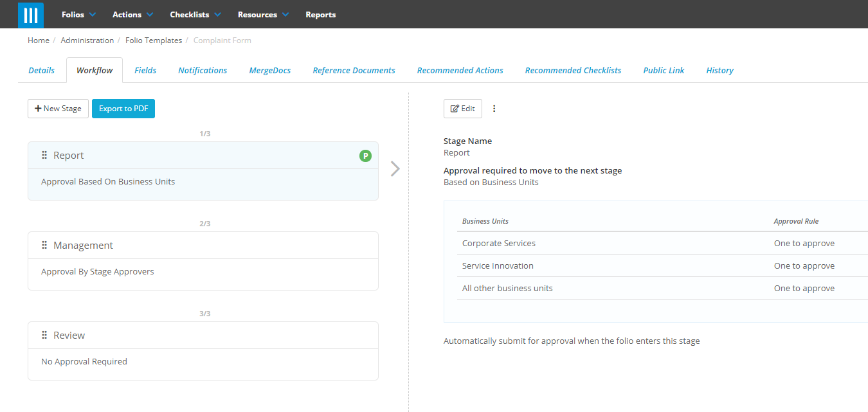
Task: Click the pencil icon on the Edit button
Action: (455, 108)
